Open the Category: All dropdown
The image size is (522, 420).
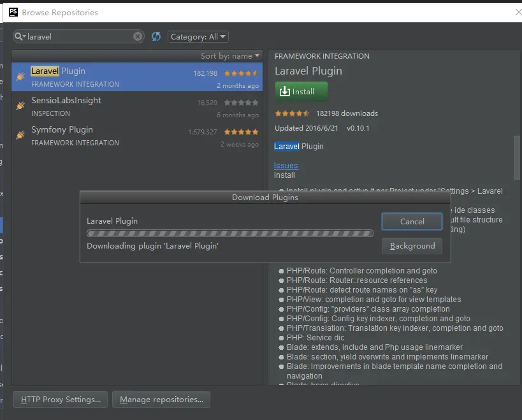198,36
